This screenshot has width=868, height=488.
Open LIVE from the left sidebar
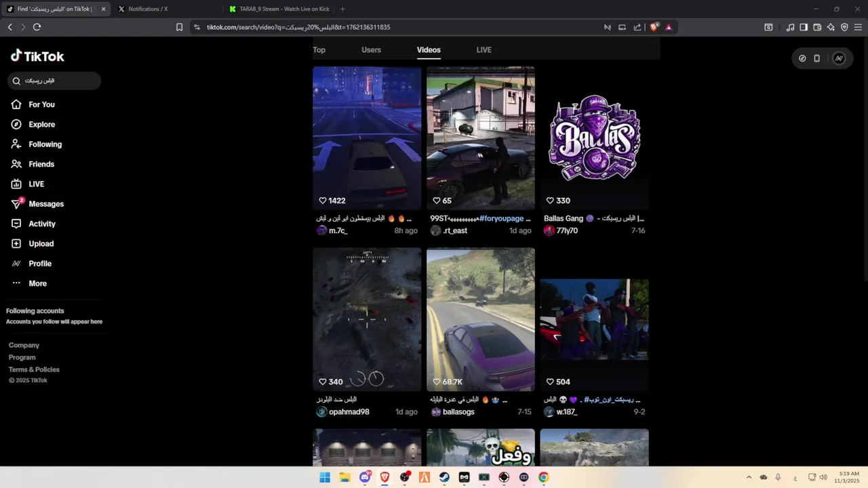pos(27,184)
